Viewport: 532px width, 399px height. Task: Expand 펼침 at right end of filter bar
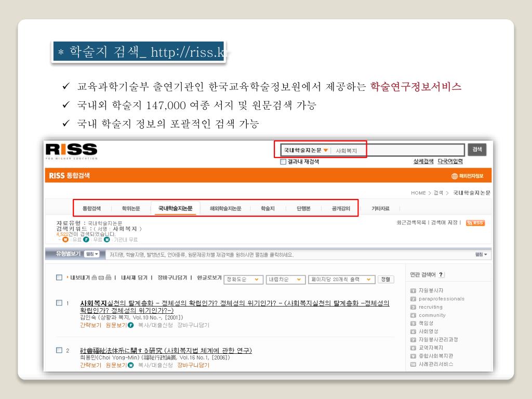pos(481,254)
